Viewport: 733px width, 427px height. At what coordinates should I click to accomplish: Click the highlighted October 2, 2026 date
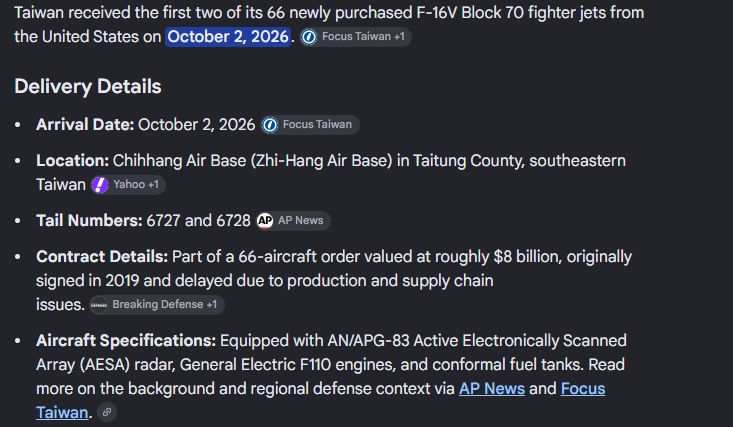tap(228, 36)
